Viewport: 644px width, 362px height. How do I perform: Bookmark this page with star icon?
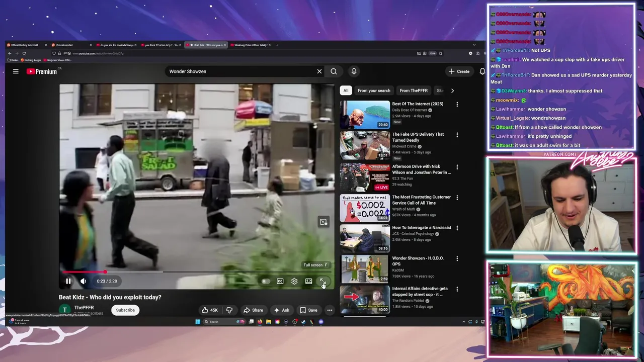tap(441, 53)
